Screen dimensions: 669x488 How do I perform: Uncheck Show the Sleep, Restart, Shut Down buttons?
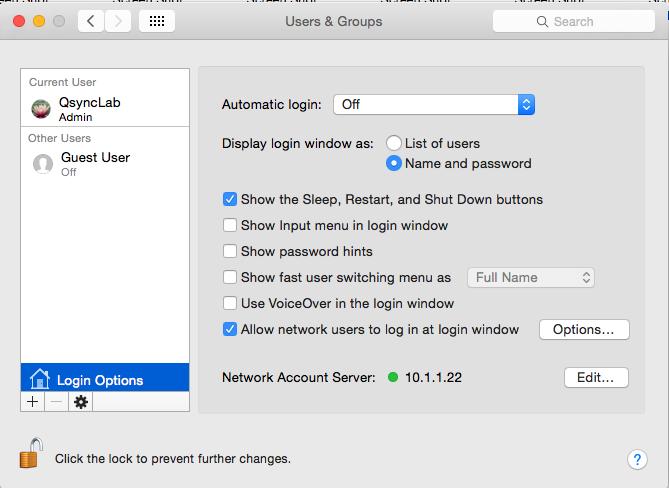(x=230, y=199)
